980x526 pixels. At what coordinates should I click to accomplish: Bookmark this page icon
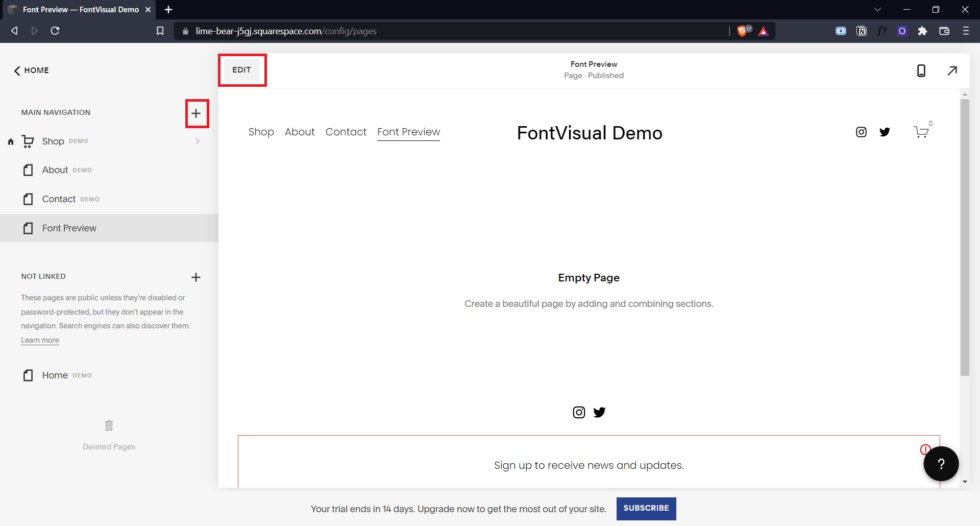(160, 31)
